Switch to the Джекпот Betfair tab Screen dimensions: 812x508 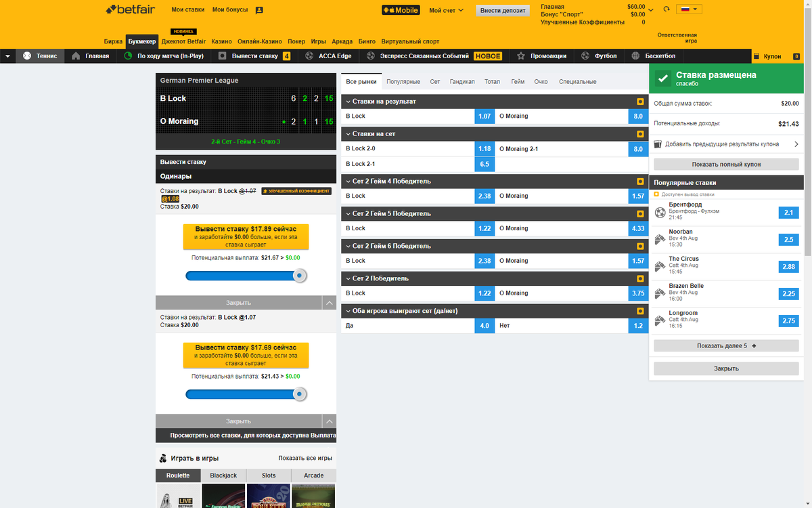183,41
